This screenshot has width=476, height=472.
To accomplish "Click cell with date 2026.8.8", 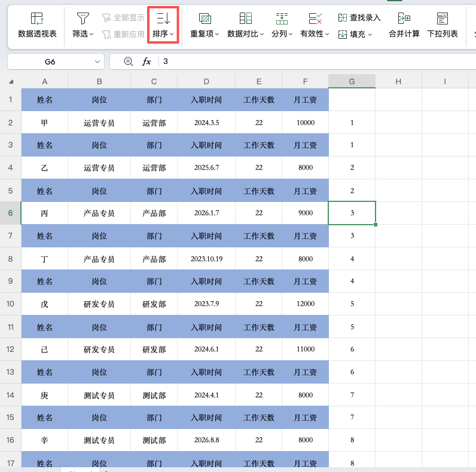I will pos(206,440).
